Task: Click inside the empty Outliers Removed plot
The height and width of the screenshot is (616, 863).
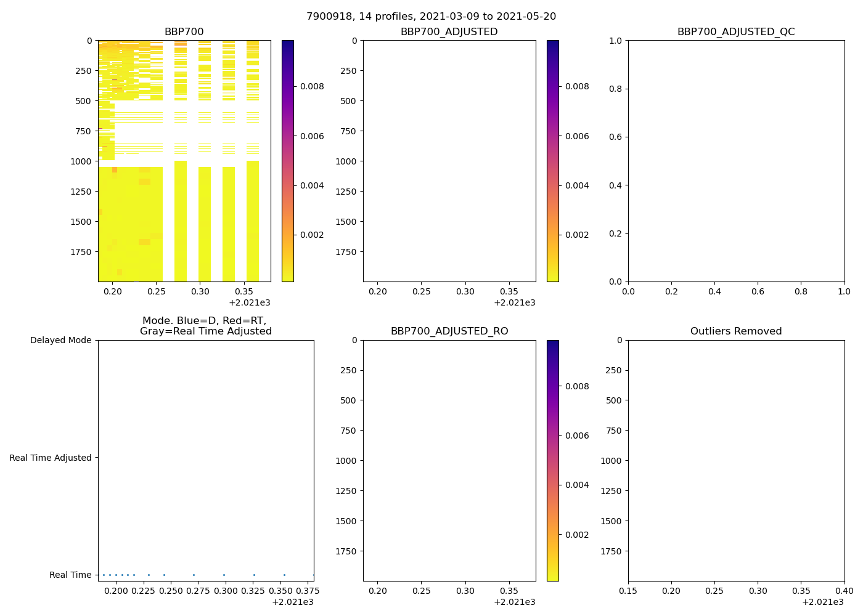Action: coord(736,460)
